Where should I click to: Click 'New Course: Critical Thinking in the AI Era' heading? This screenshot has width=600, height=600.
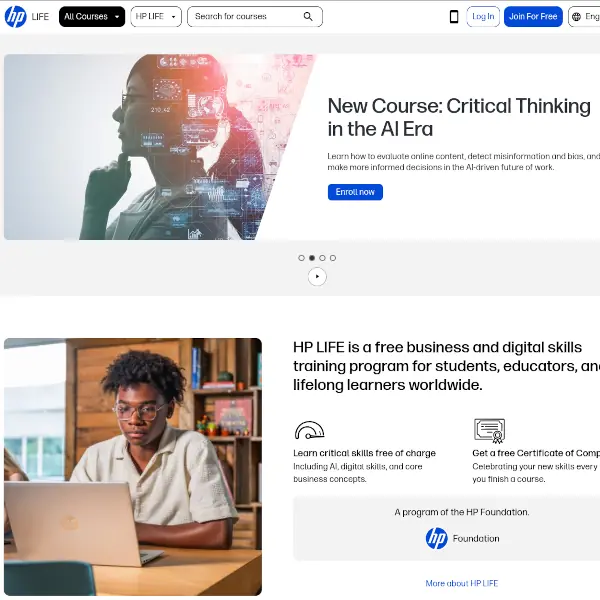(x=459, y=117)
